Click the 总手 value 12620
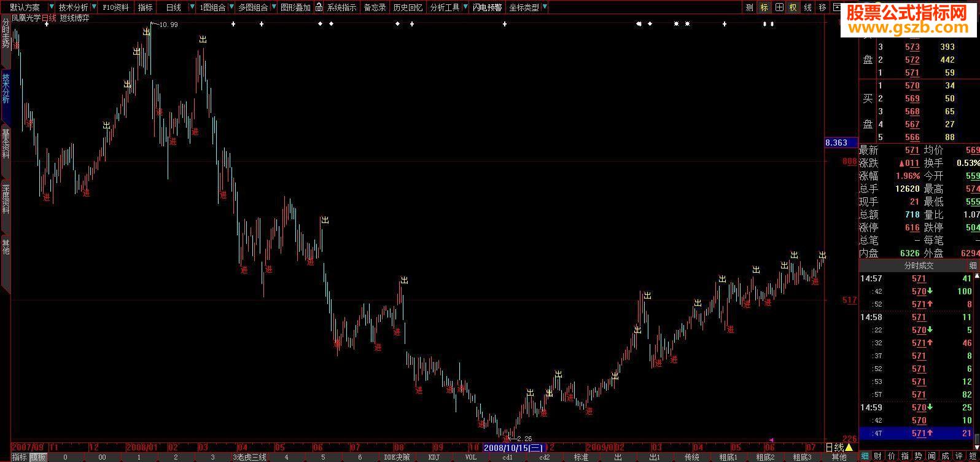The height and width of the screenshot is (462, 980). (x=908, y=189)
